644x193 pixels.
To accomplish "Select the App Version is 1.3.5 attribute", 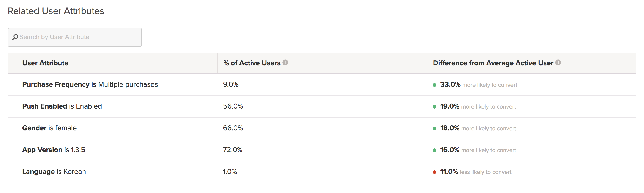I will coord(54,150).
